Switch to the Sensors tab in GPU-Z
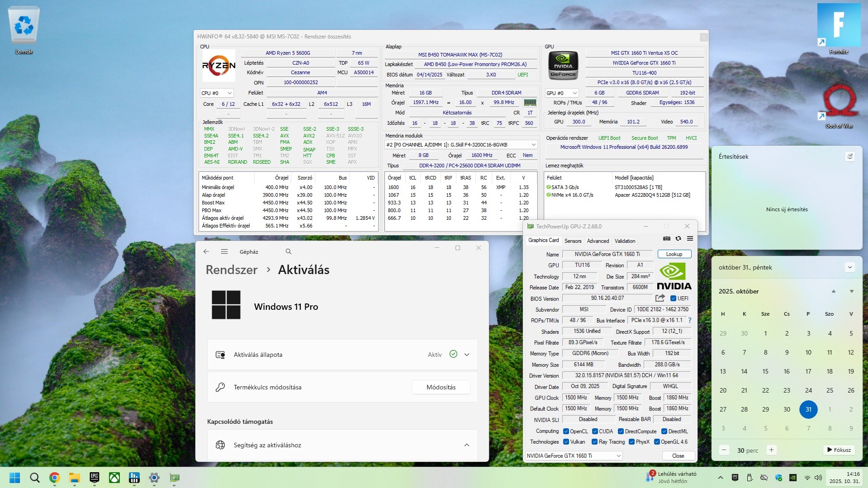 [x=573, y=241]
